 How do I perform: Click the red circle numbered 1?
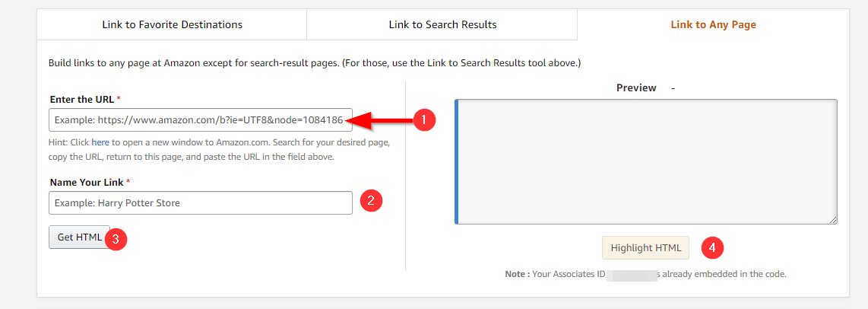[x=425, y=119]
